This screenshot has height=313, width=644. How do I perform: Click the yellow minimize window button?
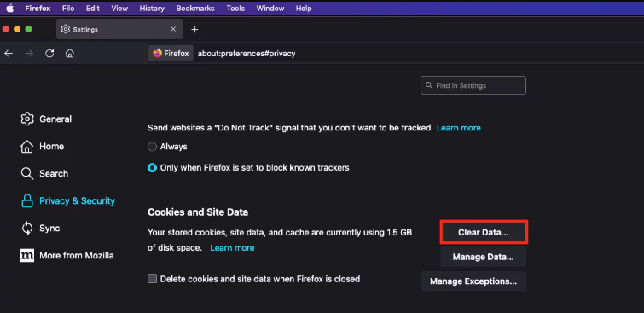[17, 29]
